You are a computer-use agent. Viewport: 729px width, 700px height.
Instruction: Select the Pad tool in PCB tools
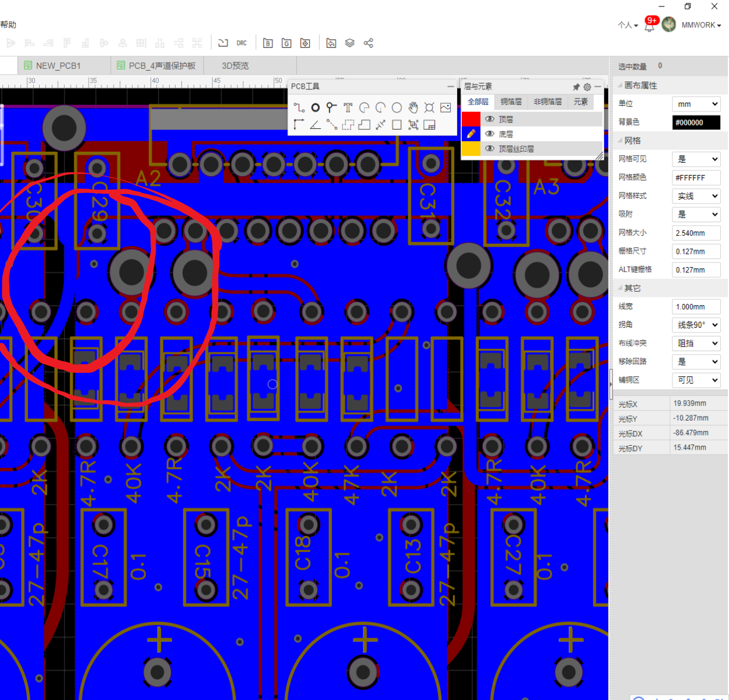pyautogui.click(x=316, y=107)
